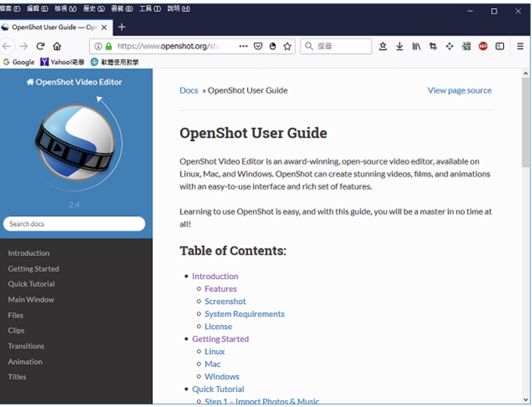
Task: Open a new tab with the plus icon
Action: tap(122, 27)
